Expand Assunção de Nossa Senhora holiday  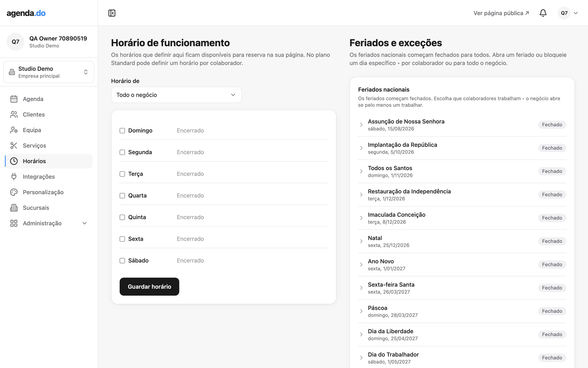click(x=361, y=125)
